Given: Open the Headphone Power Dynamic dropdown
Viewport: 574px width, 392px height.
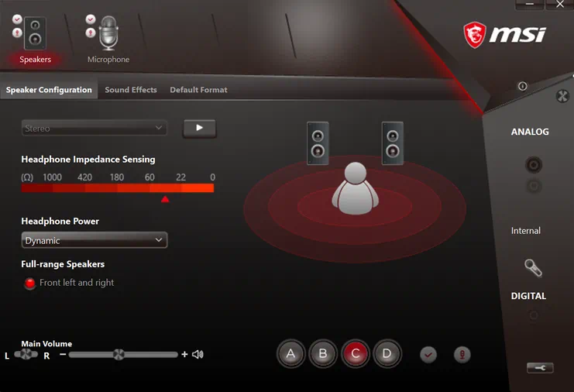Looking at the screenshot, I should pyautogui.click(x=95, y=240).
